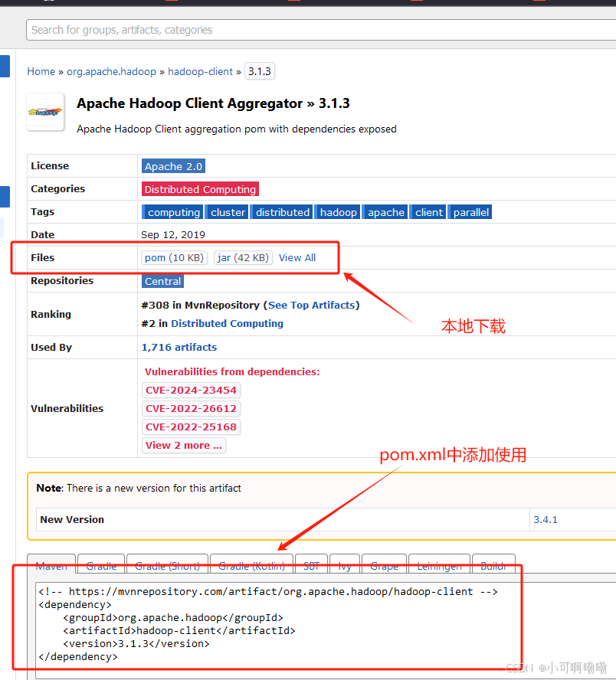Open Distributed Computing ranking link
This screenshot has width=616, height=680.
click(x=227, y=323)
